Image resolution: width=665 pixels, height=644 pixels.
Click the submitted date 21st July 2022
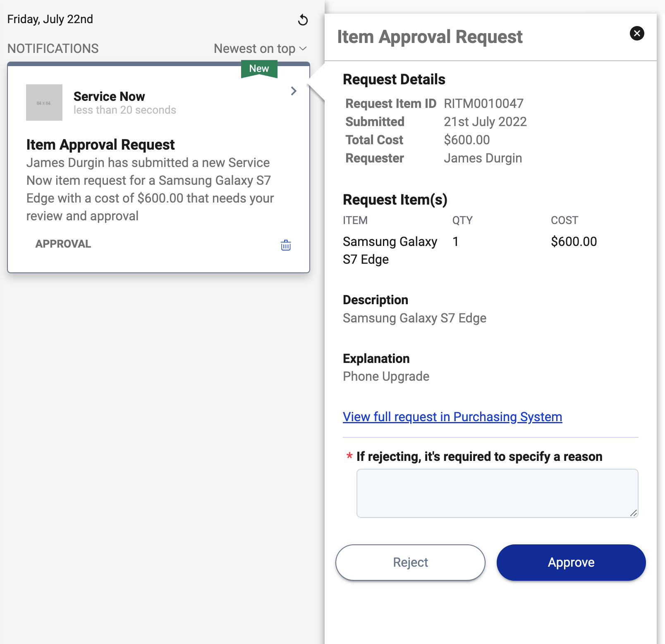point(485,122)
